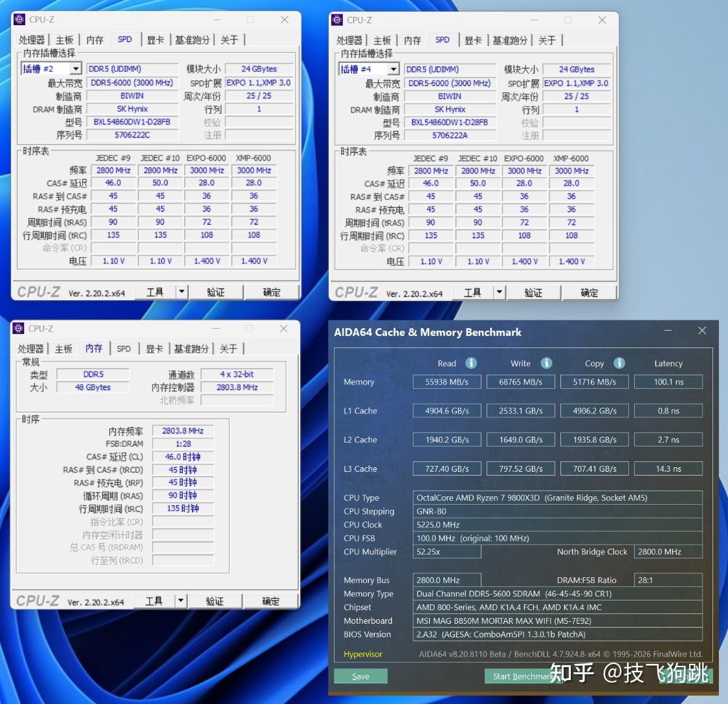
Task: Open 关于 tab in slot #4 window
Action: [x=547, y=40]
